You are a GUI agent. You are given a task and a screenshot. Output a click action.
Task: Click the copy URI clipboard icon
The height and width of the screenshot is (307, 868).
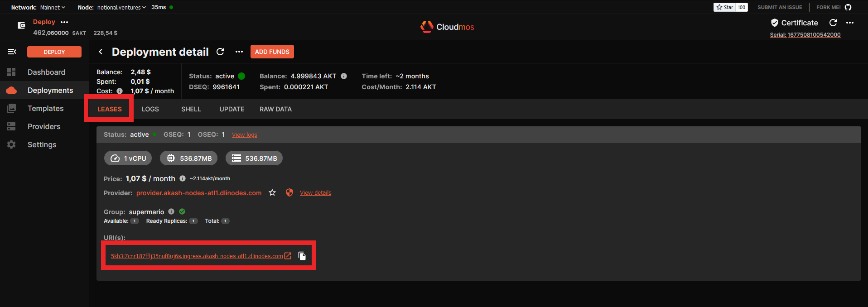[302, 256]
